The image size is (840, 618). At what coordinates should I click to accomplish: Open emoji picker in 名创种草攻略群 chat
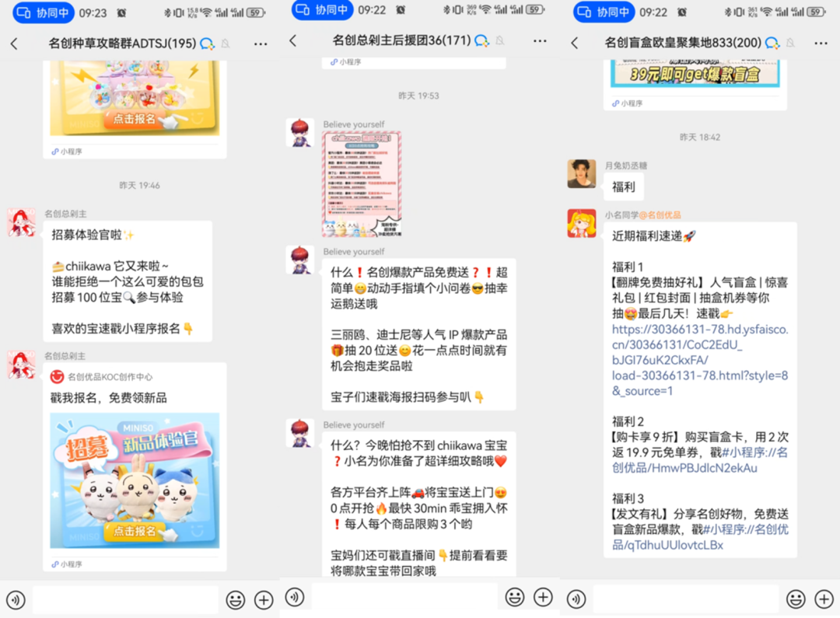coord(235,600)
